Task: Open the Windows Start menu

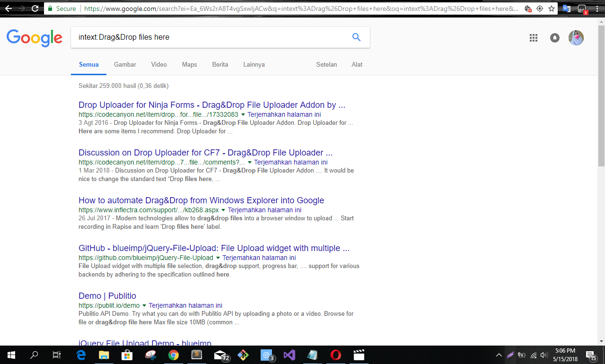Action: [x=11, y=355]
